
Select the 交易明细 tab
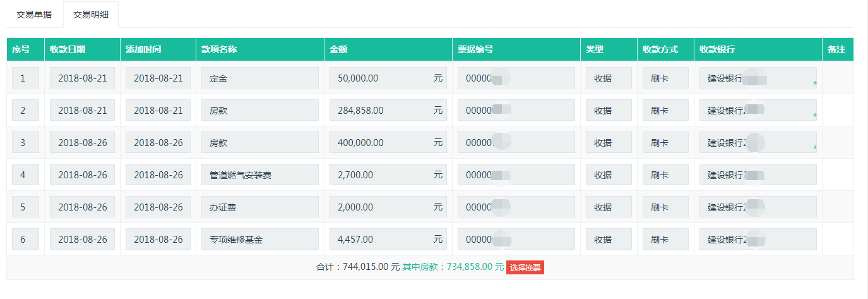[91, 15]
